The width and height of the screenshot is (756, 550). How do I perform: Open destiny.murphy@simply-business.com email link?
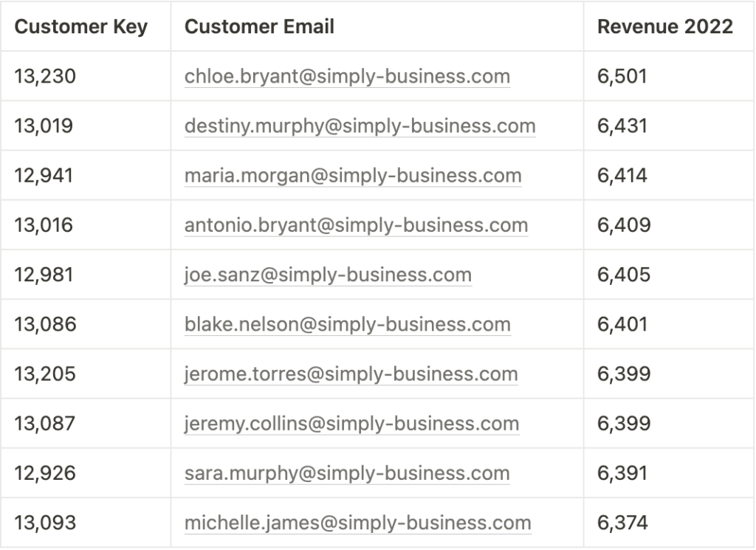click(x=360, y=126)
